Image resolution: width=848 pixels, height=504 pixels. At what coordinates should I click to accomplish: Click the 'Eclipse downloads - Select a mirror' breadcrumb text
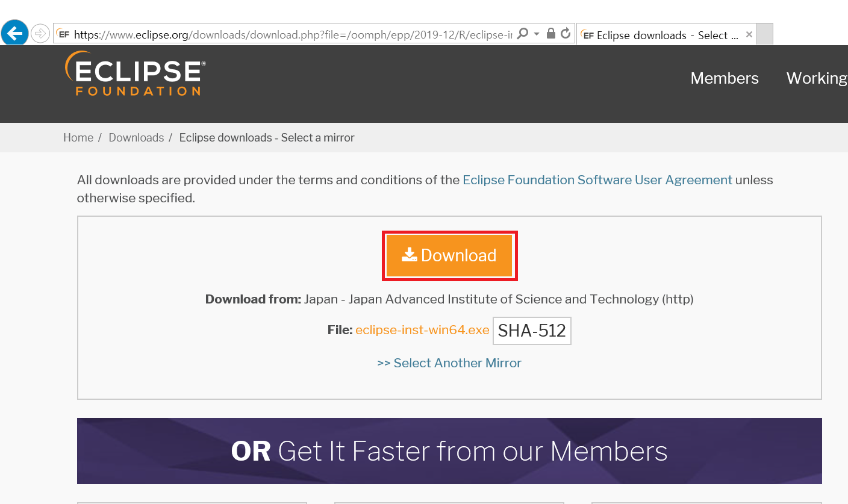coord(267,137)
